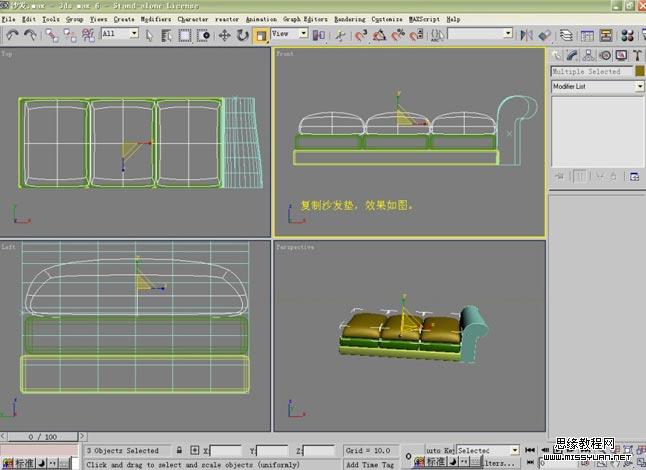Click the 0 / 100 time slider

[42, 436]
